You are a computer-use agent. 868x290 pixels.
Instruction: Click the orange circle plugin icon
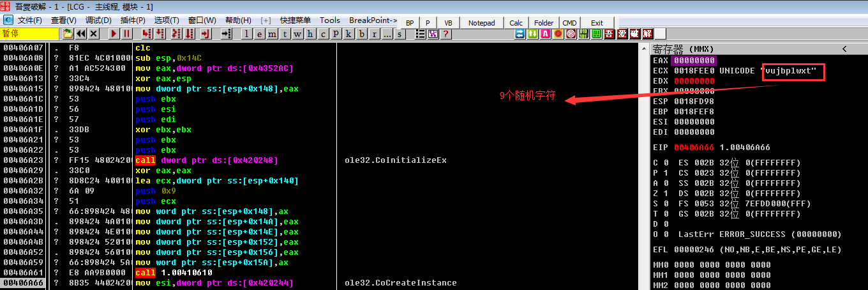tap(558, 34)
